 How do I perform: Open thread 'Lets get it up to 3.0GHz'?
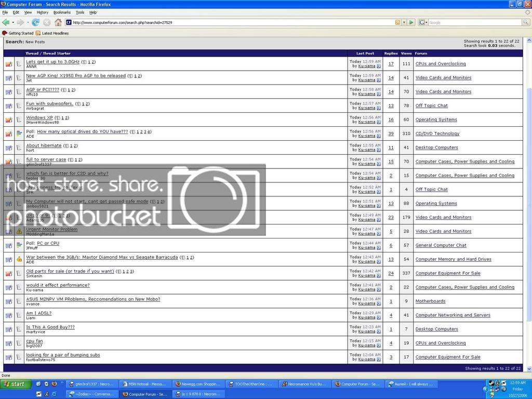coord(52,62)
